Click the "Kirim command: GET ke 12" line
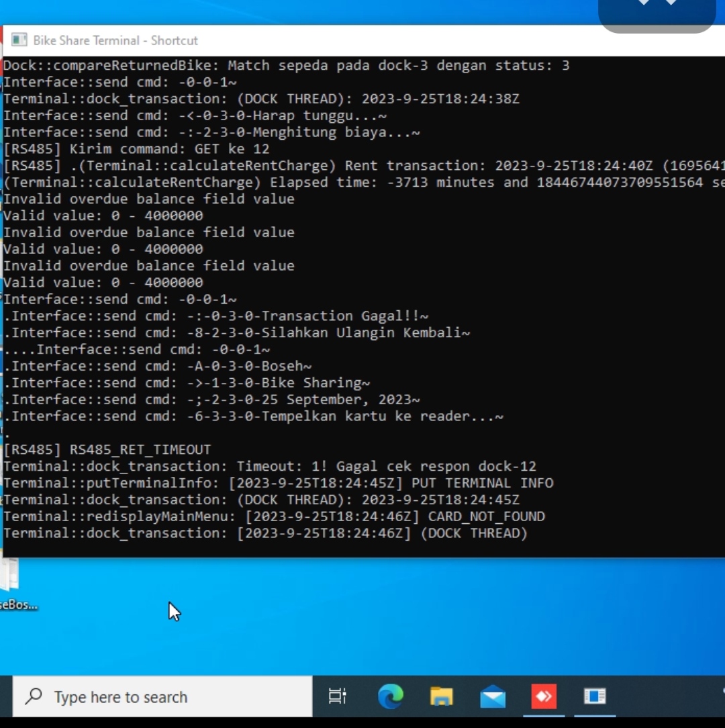Screen dimensions: 725x728 tap(136, 149)
